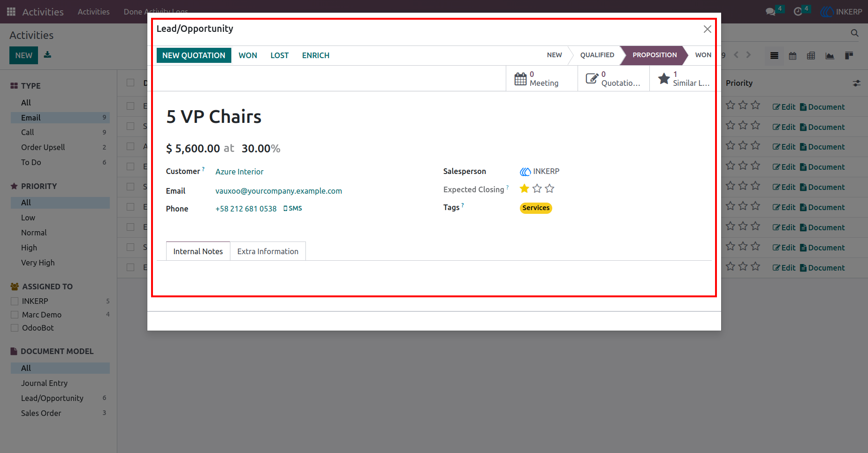Open the Meeting calendar stat button
868x453 pixels.
(541, 78)
